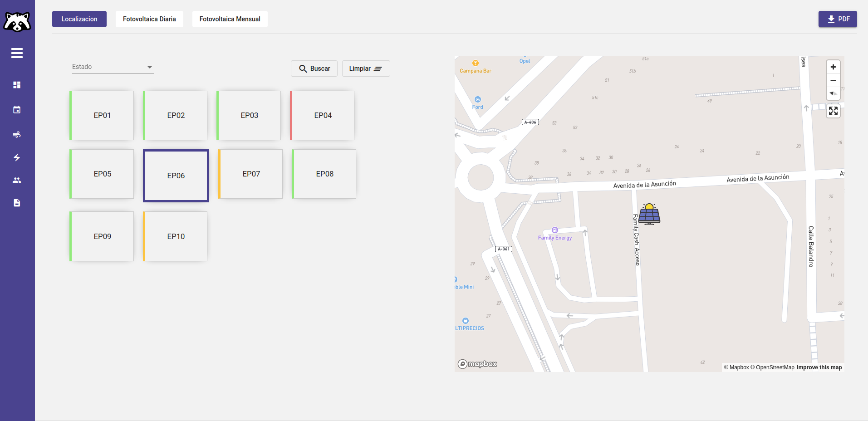
Task: Zoom out on the map
Action: coord(833,80)
